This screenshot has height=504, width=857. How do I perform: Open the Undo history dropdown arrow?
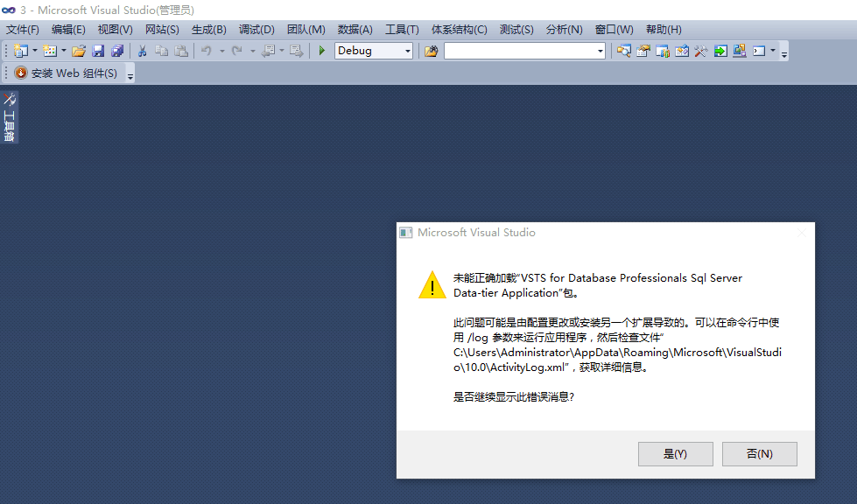click(x=221, y=51)
